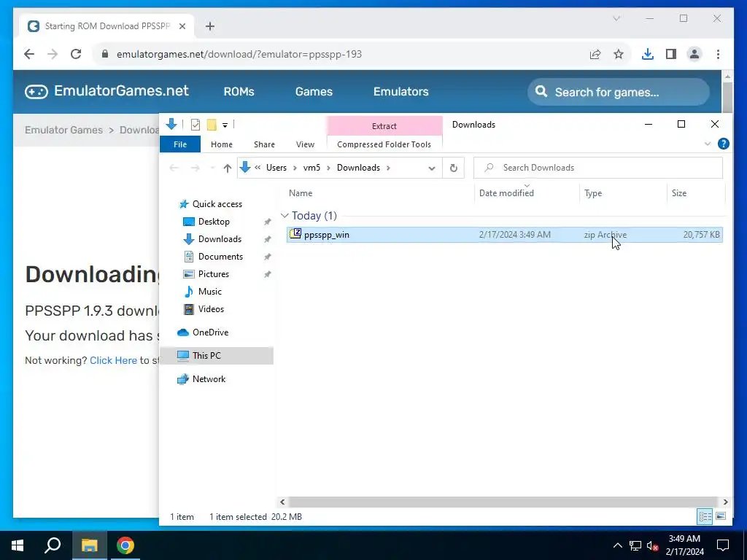Focus the Search for games field
This screenshot has width=747, height=560.
(619, 92)
